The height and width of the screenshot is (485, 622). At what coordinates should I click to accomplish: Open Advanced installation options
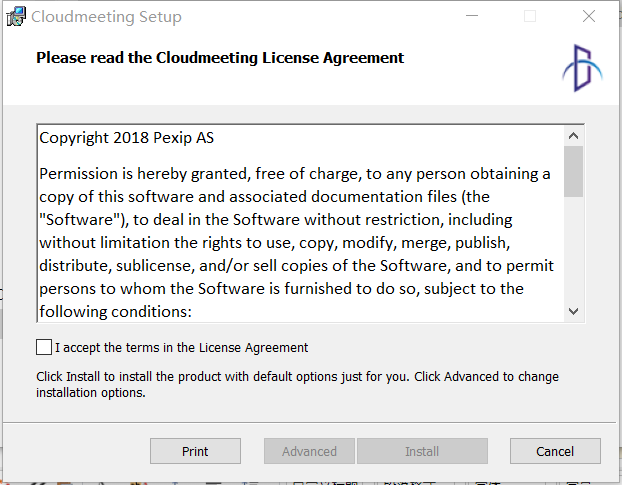[309, 451]
